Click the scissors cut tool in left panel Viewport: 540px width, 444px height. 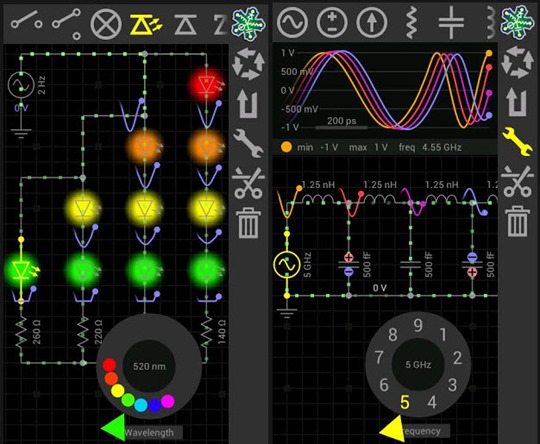[x=248, y=183]
